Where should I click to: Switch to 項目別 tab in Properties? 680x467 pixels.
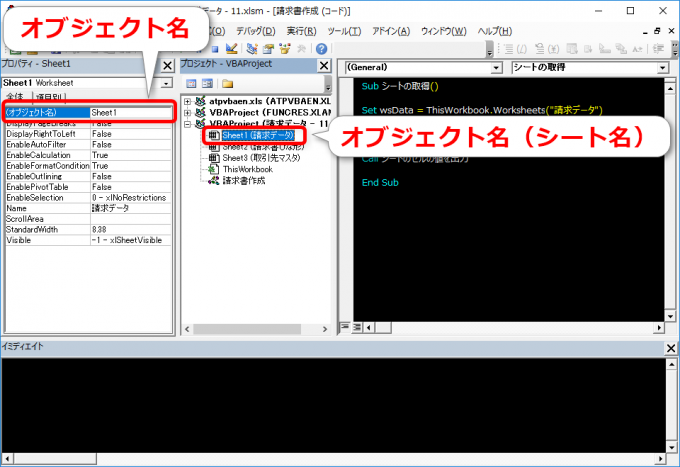point(49,97)
